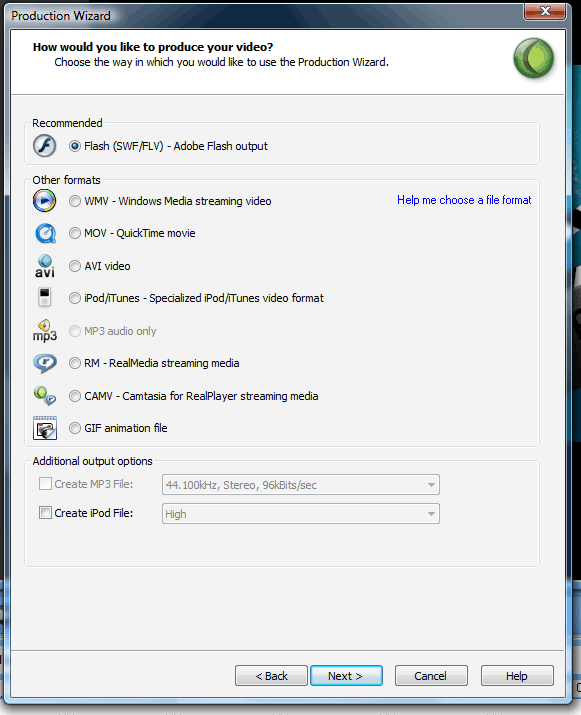The width and height of the screenshot is (581, 715).
Task: Enable the Create MP3 File checkbox
Action: (x=45, y=484)
